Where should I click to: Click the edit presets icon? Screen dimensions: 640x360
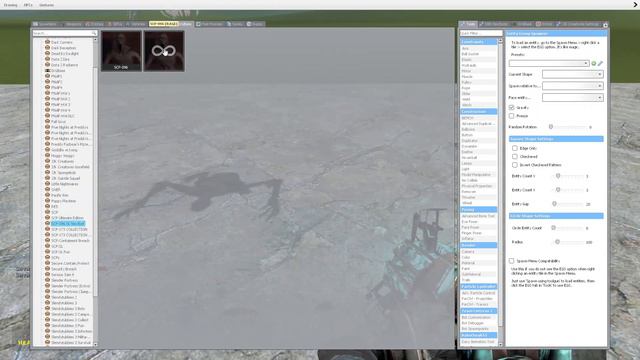tap(600, 63)
